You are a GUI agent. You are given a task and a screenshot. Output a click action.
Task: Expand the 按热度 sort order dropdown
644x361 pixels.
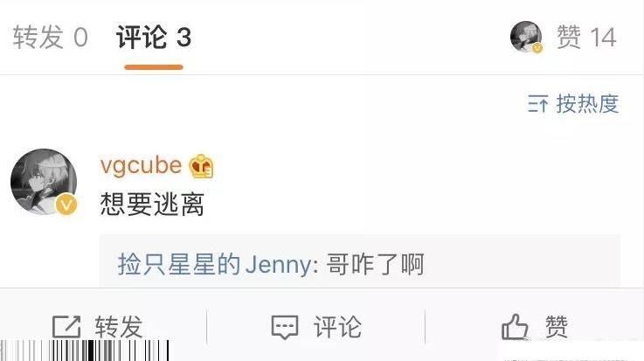[587, 103]
